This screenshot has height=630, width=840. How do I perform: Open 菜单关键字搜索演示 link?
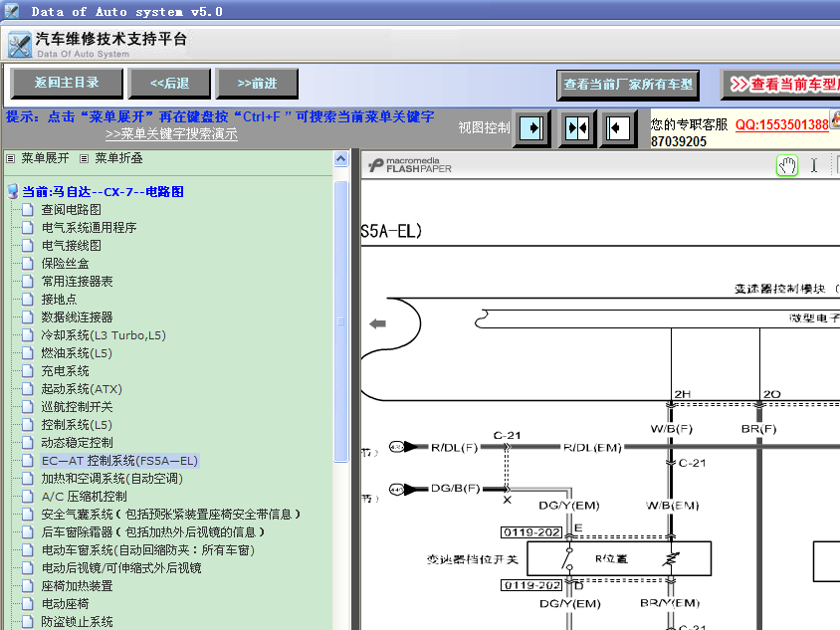[171, 134]
